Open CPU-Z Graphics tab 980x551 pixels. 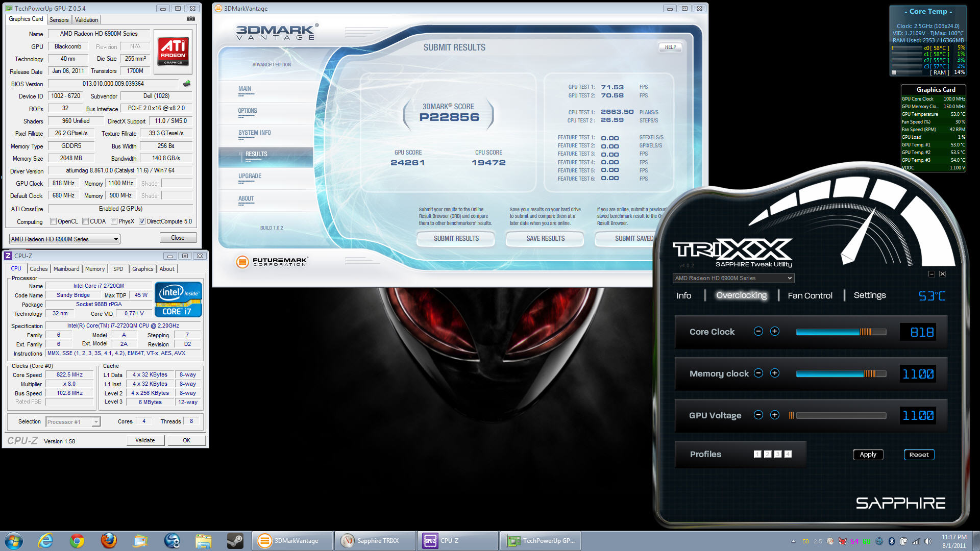142,269
